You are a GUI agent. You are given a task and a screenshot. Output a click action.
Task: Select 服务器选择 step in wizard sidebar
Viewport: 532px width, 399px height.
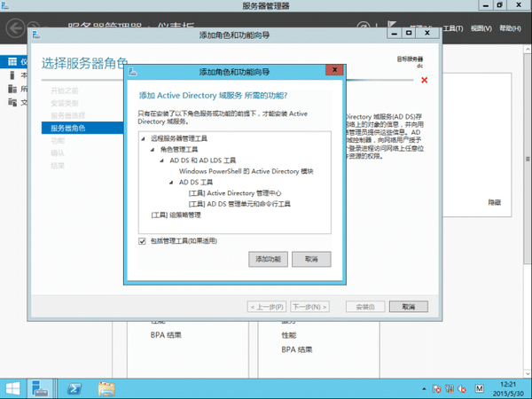[x=68, y=115]
